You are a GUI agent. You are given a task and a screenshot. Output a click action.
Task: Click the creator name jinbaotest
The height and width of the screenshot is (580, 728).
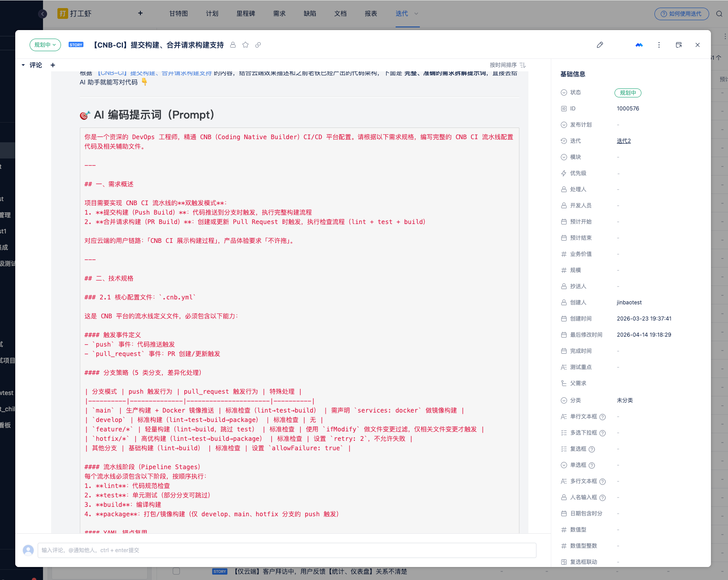629,303
